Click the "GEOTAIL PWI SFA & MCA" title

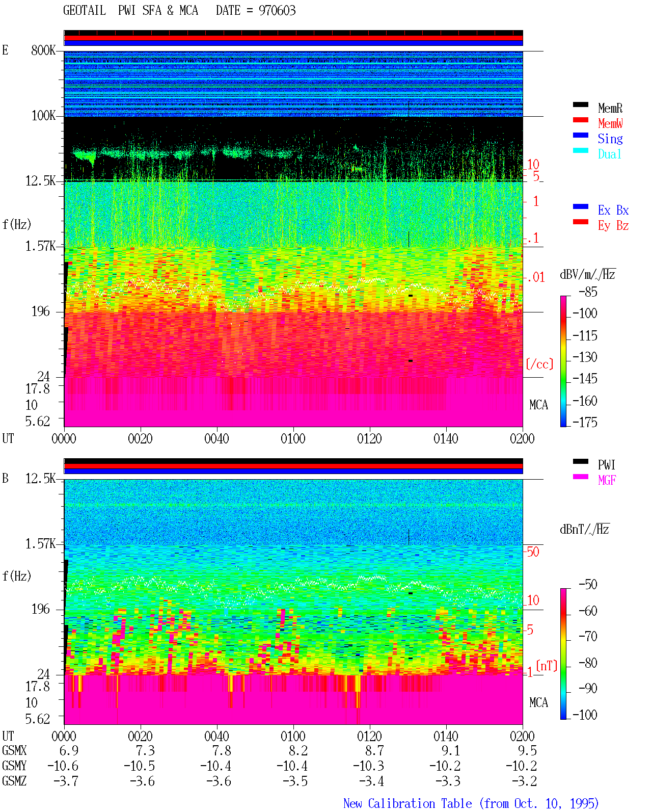[130, 11]
